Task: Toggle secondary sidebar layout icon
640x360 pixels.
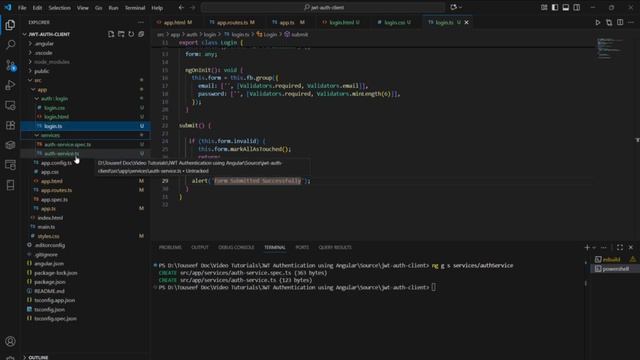Action: 577,7
